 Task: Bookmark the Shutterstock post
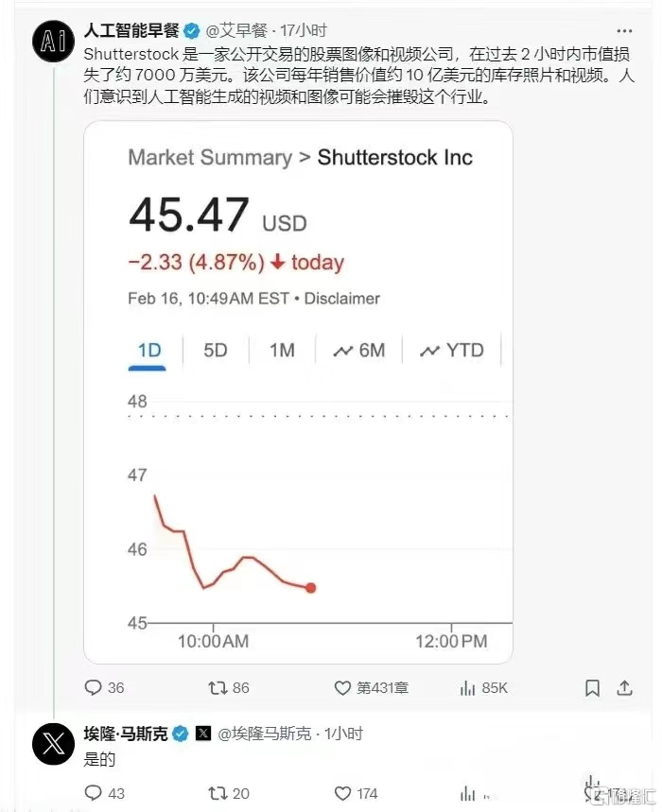click(x=592, y=688)
